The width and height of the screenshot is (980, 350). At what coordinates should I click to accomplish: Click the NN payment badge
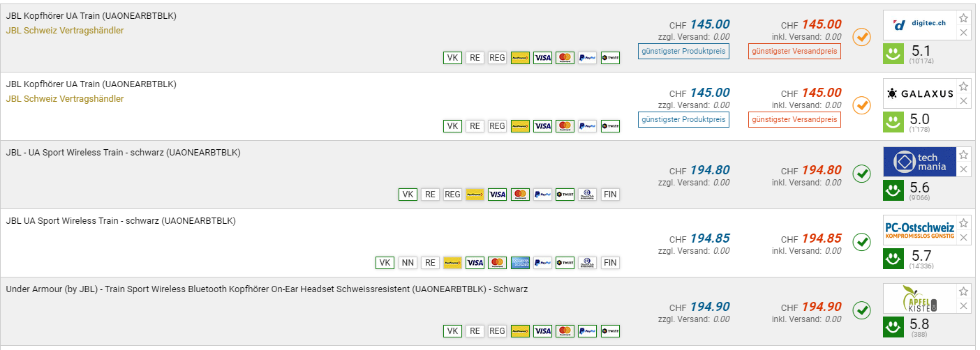(x=408, y=263)
